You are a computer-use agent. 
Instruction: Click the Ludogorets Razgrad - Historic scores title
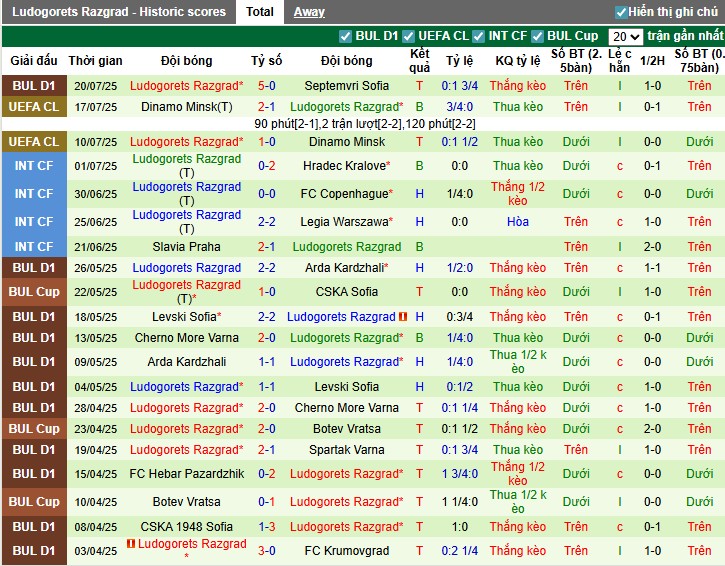tap(119, 12)
